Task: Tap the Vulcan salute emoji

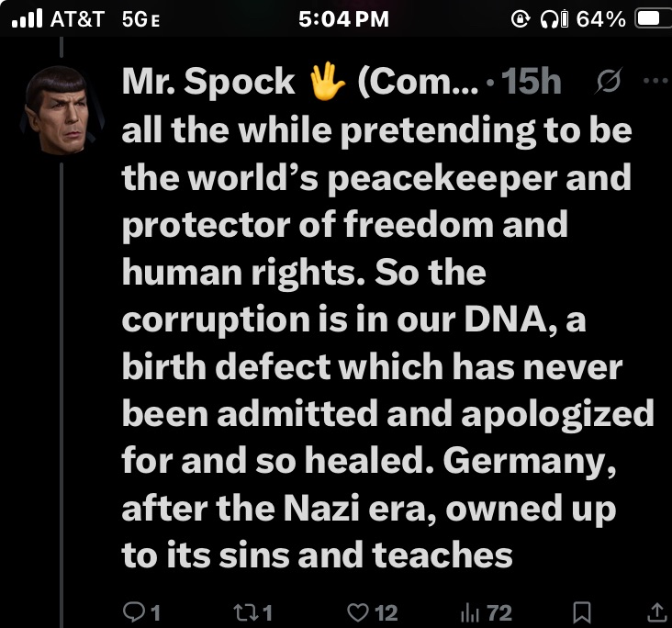Action: click(326, 83)
